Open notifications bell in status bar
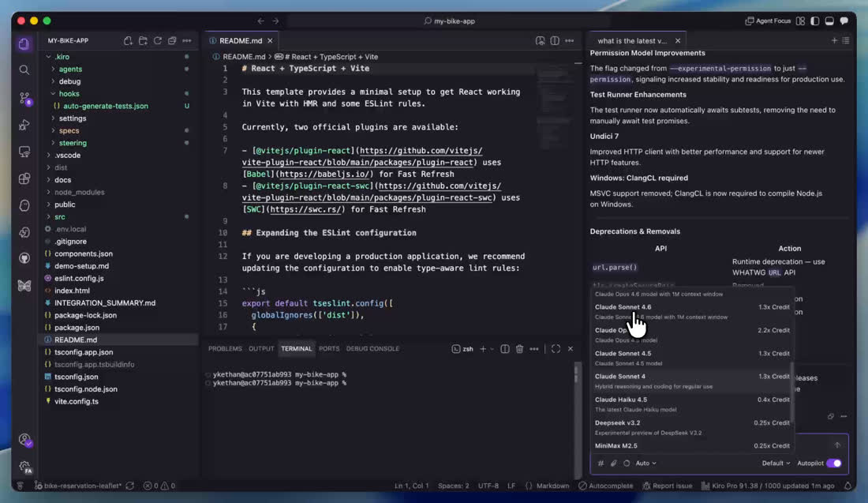 pos(847,486)
